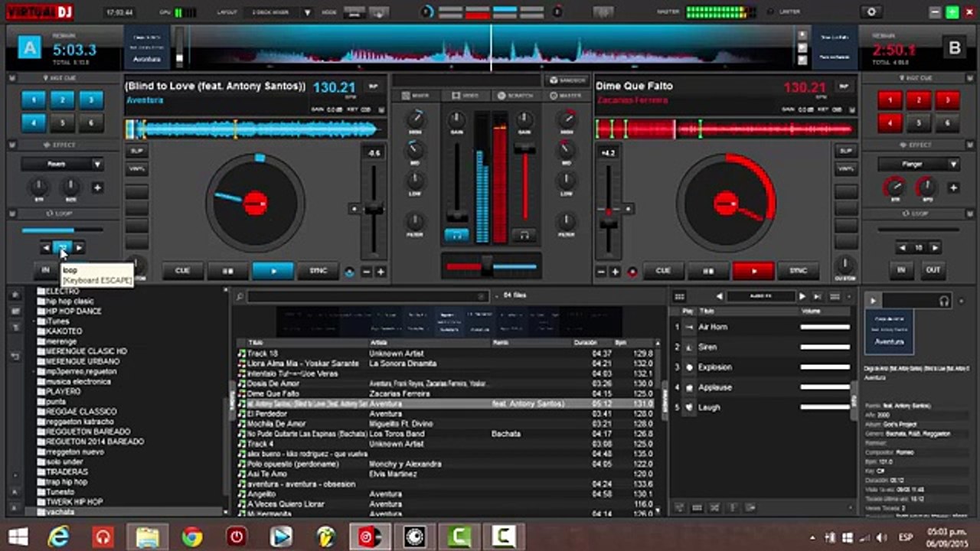Play the Air Horn sample

click(x=688, y=327)
